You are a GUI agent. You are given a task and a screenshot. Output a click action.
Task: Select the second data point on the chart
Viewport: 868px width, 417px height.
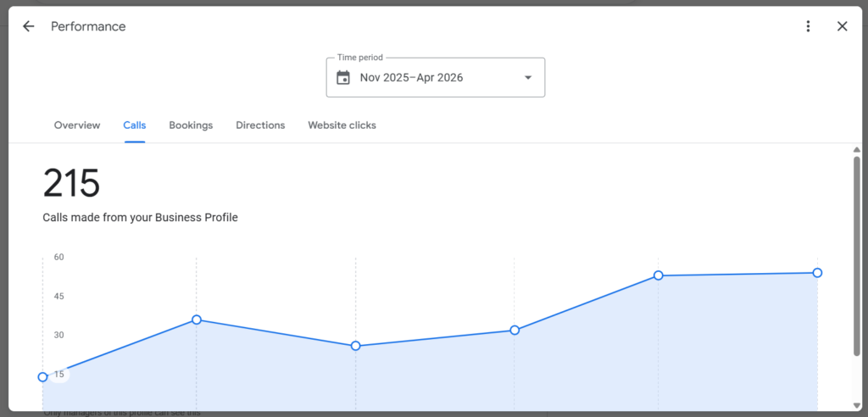pyautogui.click(x=197, y=320)
